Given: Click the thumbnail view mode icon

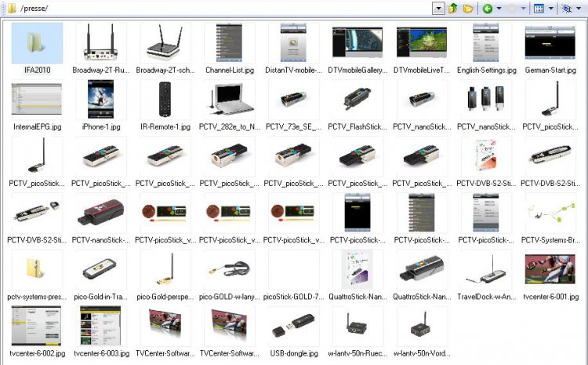Looking at the screenshot, I should tap(539, 9).
